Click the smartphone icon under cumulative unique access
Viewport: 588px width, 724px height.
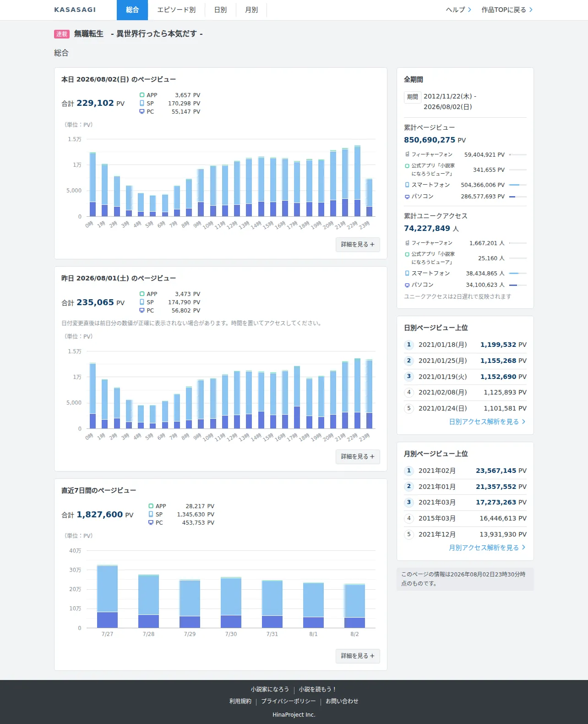407,273
